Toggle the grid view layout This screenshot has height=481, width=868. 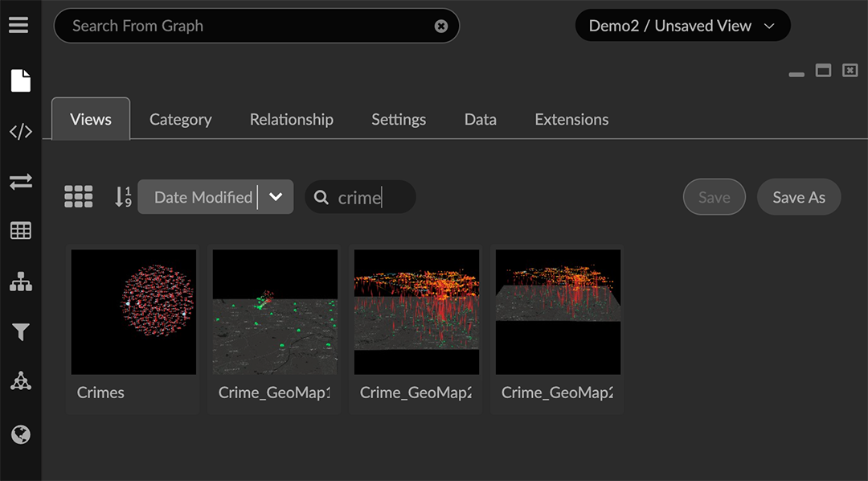[78, 196]
